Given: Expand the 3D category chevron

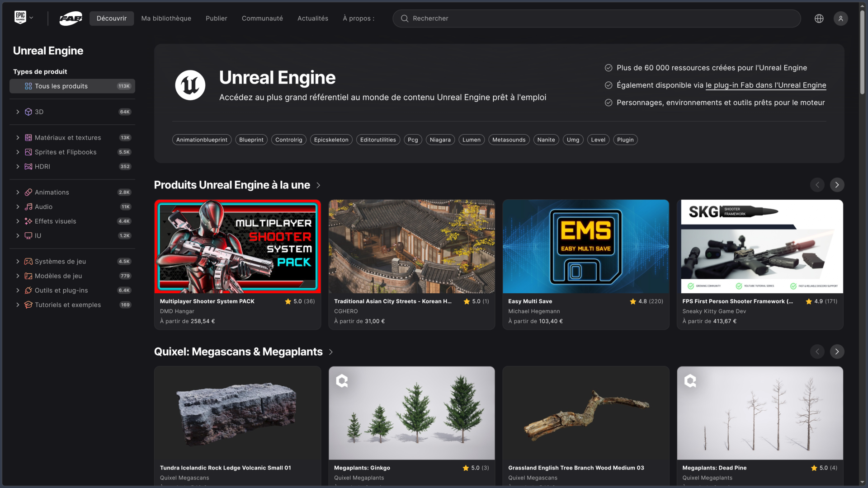Looking at the screenshot, I should pyautogui.click(x=18, y=112).
